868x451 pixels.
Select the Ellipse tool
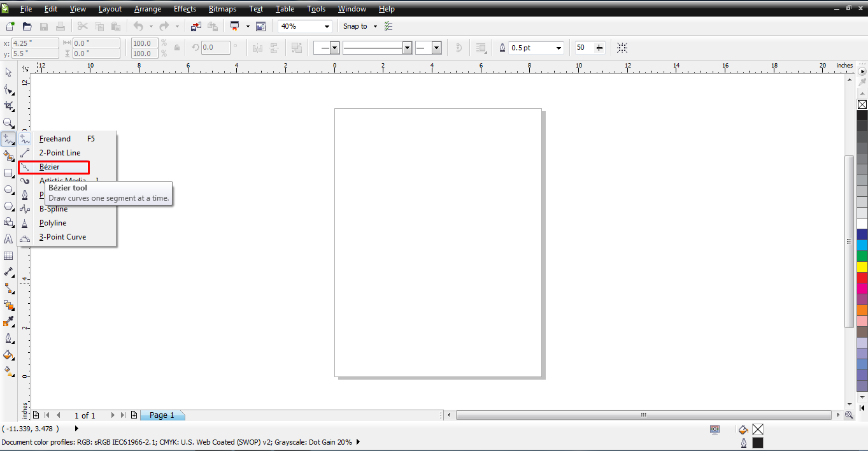8,189
